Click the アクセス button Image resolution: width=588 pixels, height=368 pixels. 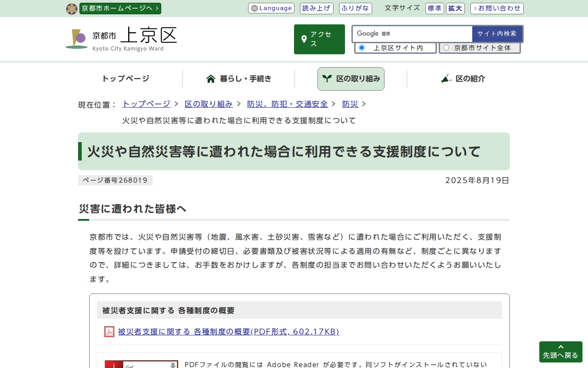319,39
